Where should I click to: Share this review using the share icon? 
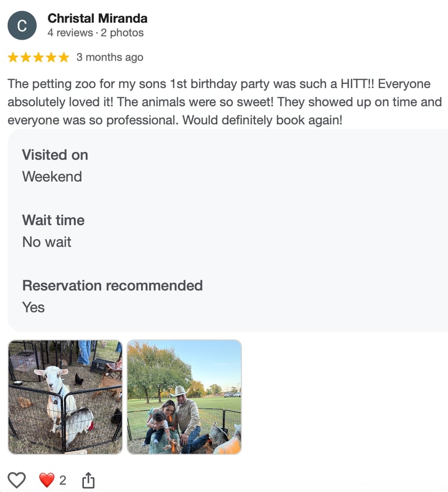pyautogui.click(x=88, y=480)
